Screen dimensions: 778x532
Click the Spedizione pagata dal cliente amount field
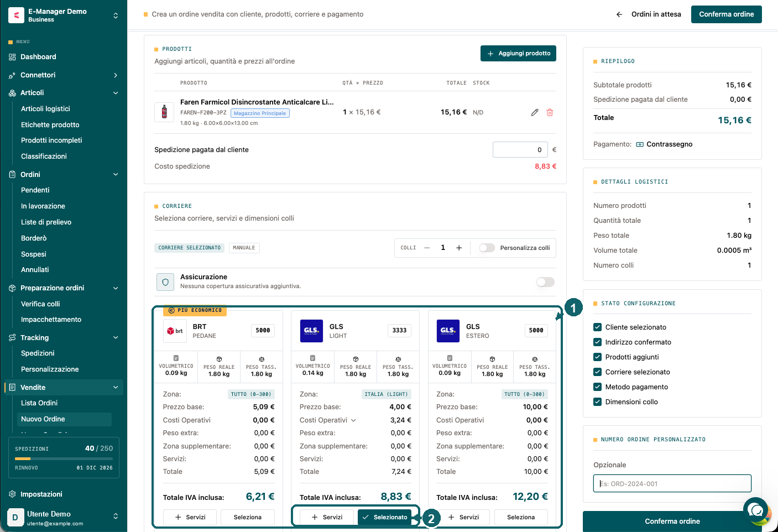520,150
